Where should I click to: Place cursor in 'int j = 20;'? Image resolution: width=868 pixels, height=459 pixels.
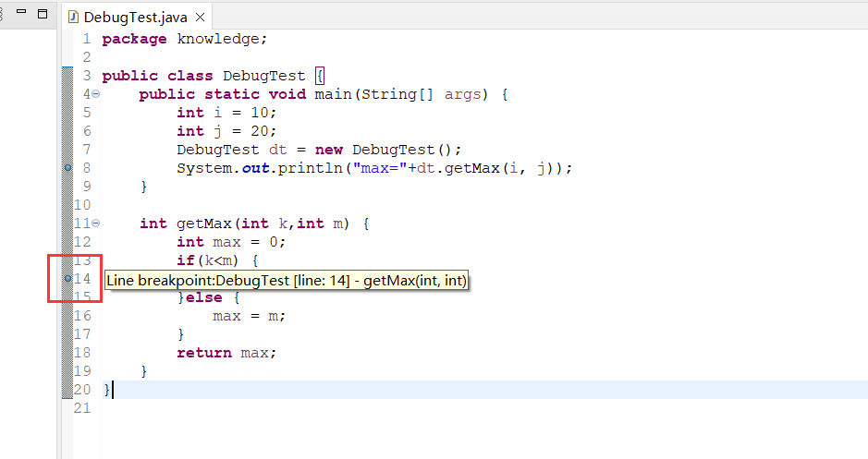(226, 131)
